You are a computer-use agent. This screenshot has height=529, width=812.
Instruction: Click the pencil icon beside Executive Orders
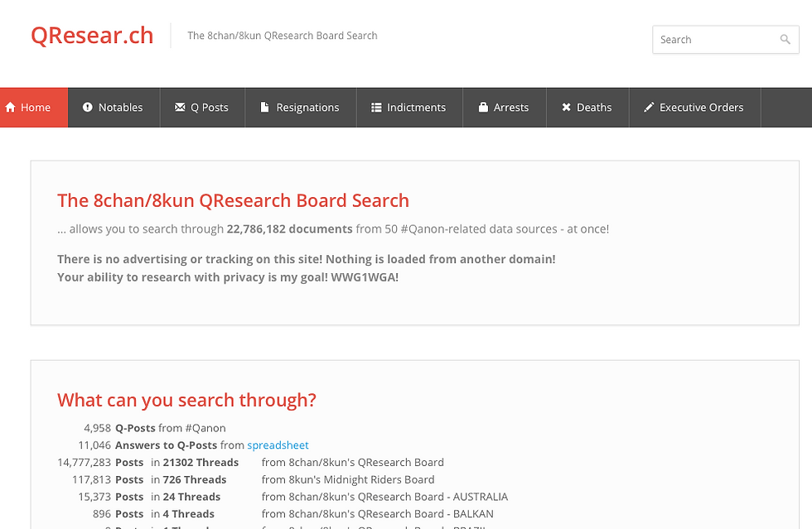click(x=648, y=107)
